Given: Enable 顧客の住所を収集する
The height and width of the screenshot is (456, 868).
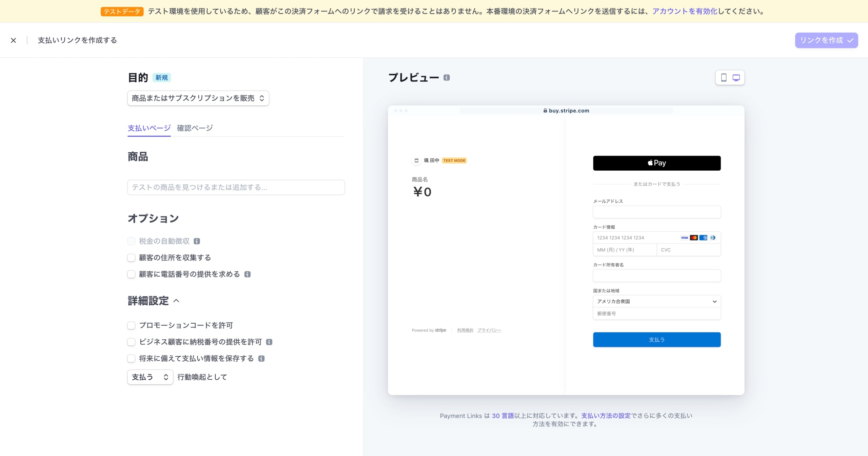Looking at the screenshot, I should (x=131, y=258).
